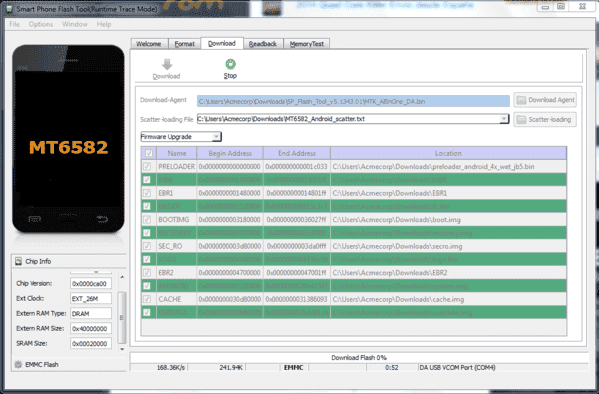Screen dimensions: 599x394
Task: Click the EMMC Flash gear icon
Action: (18, 364)
